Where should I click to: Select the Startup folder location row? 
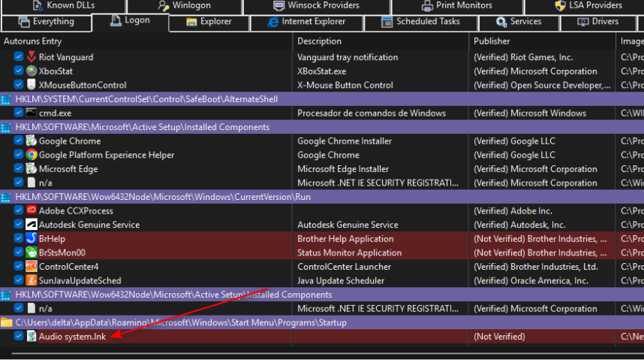tap(322, 322)
